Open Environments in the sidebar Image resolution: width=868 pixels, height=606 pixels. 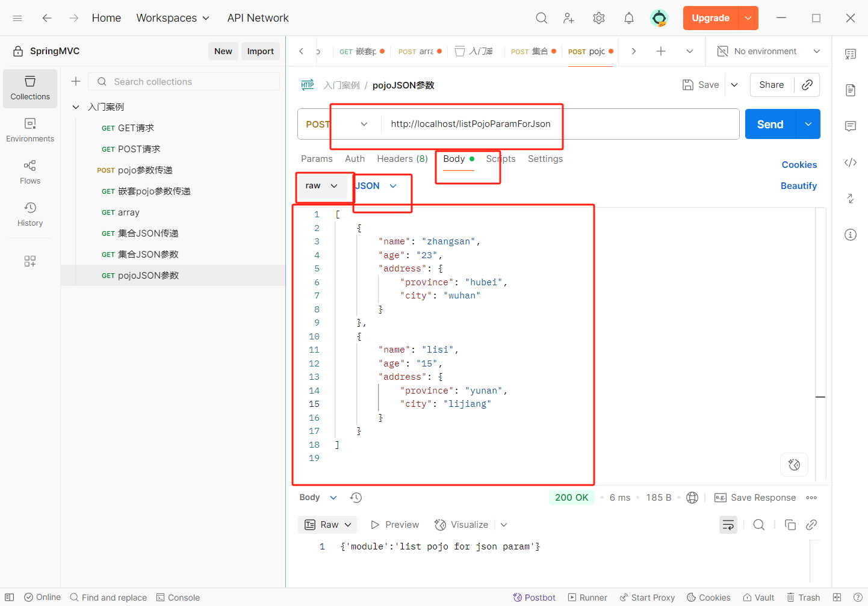(30, 130)
